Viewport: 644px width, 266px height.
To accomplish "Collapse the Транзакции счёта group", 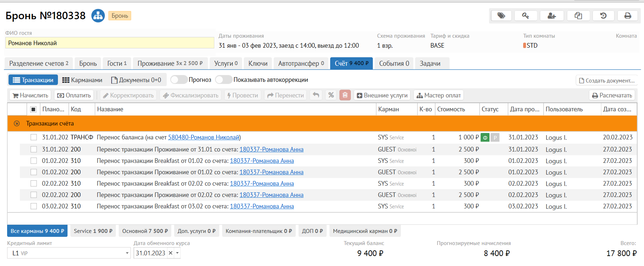I will click(17, 123).
